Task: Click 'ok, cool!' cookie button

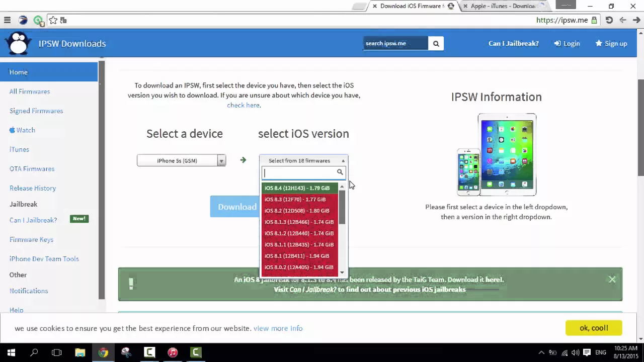Action: pos(594,328)
